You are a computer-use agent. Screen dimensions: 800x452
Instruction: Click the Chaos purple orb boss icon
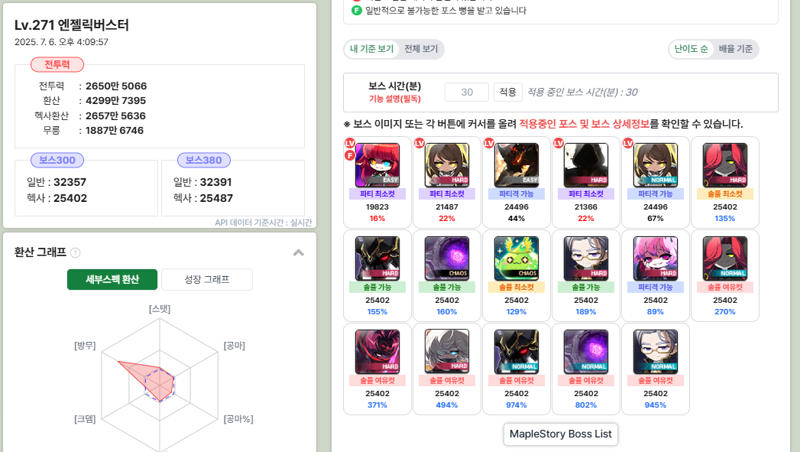coord(446,259)
